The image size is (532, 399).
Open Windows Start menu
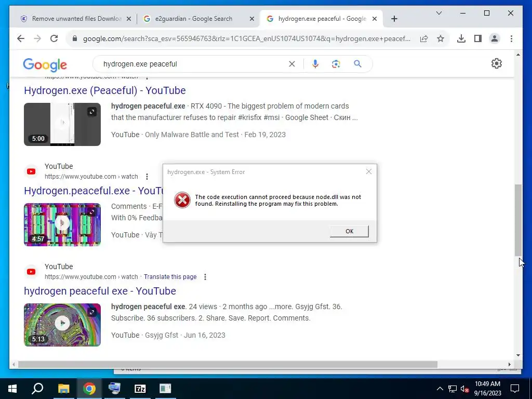pyautogui.click(x=12, y=389)
